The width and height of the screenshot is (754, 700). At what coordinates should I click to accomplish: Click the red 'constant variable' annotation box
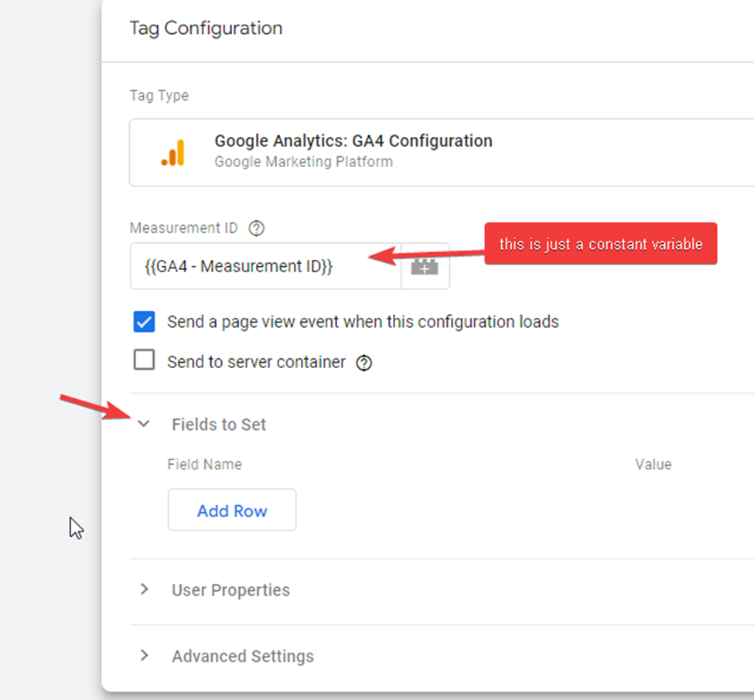click(x=600, y=244)
